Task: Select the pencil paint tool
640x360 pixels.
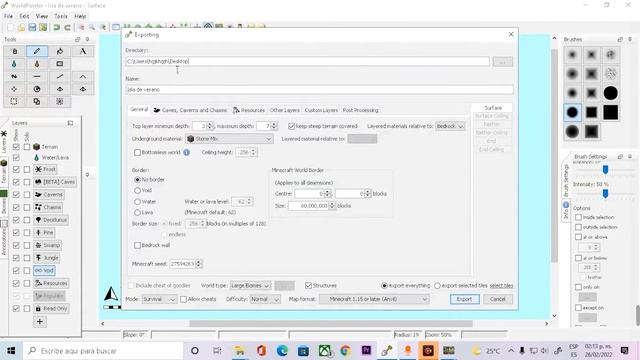Action: pos(37,51)
